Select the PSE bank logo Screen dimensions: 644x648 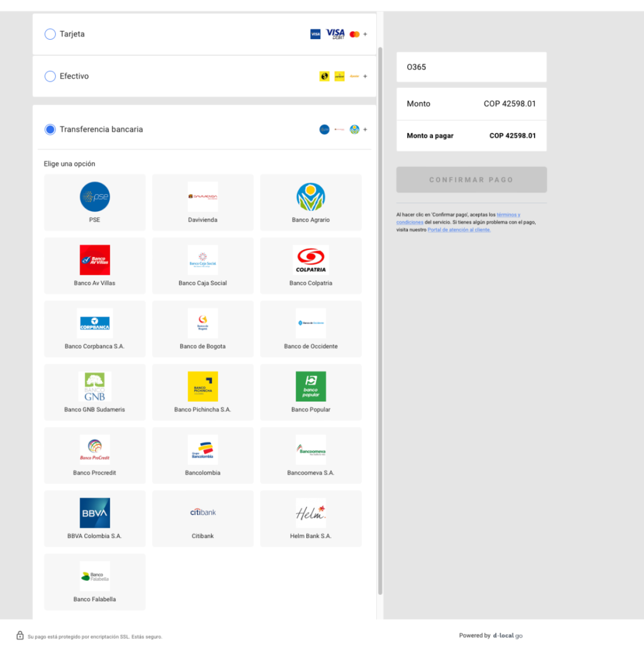94,197
